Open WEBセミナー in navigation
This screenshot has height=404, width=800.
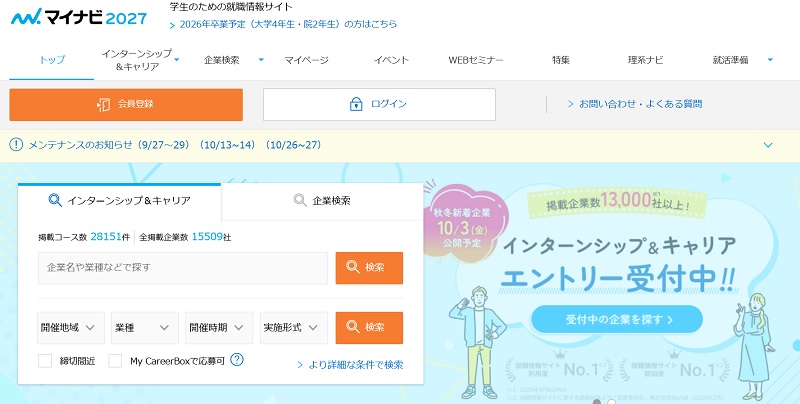click(476, 60)
